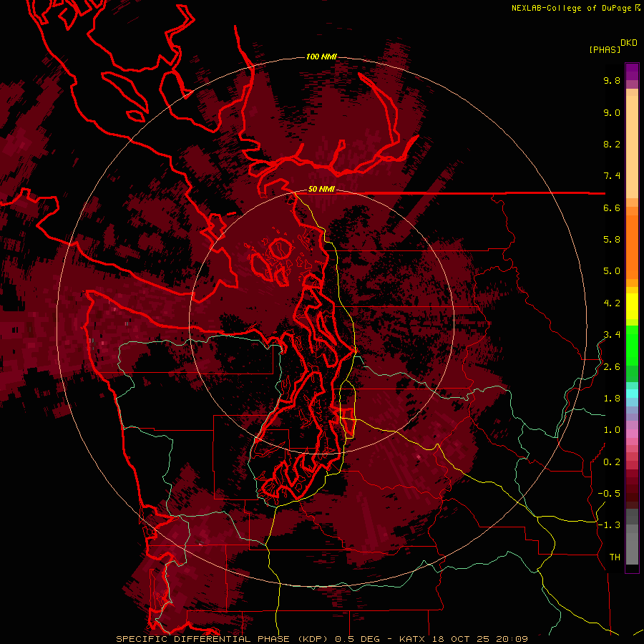
Task: Click the cyan band of color bar
Action: coord(632,393)
